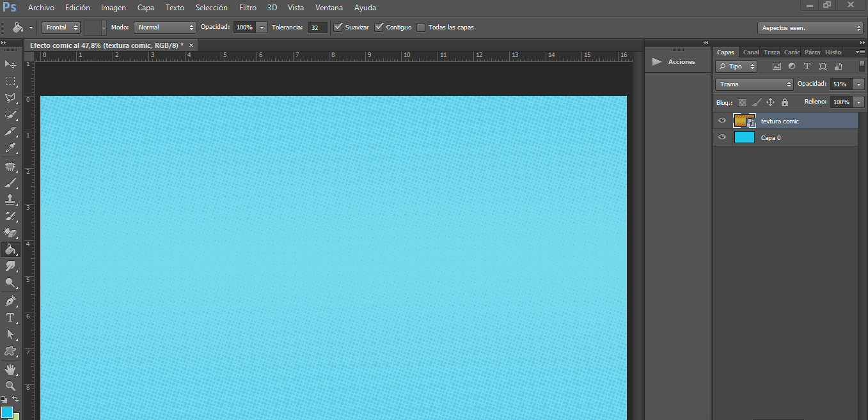Select the Zoom tool
This screenshot has width=868, height=420.
coord(10,386)
